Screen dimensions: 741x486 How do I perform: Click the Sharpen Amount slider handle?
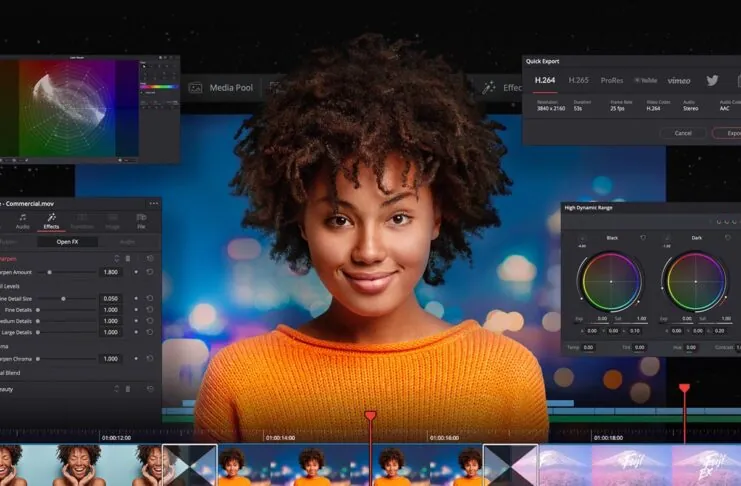point(49,272)
